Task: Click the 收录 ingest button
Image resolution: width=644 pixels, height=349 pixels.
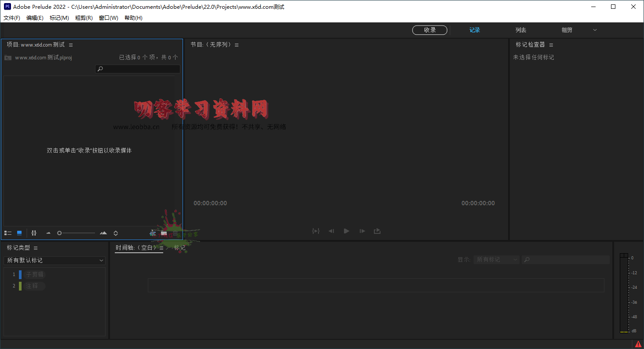Action: click(x=430, y=30)
